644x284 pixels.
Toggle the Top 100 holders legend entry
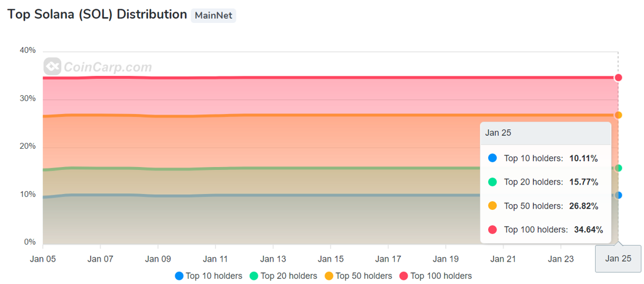click(435, 276)
